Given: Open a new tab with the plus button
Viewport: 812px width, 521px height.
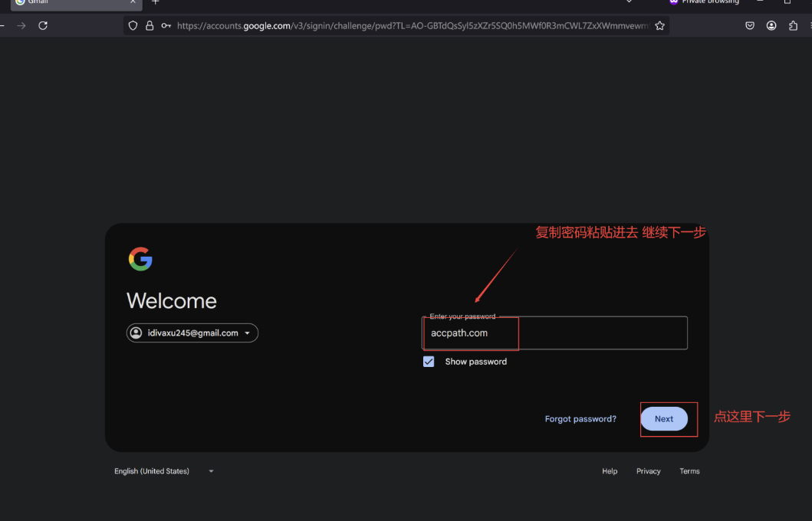Looking at the screenshot, I should (156, 2).
